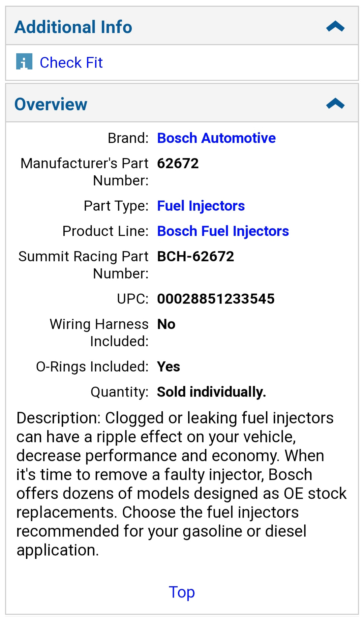Image resolution: width=364 pixels, height=617 pixels.
Task: Click the UPC value 00028851233545
Action: pyautogui.click(x=216, y=299)
